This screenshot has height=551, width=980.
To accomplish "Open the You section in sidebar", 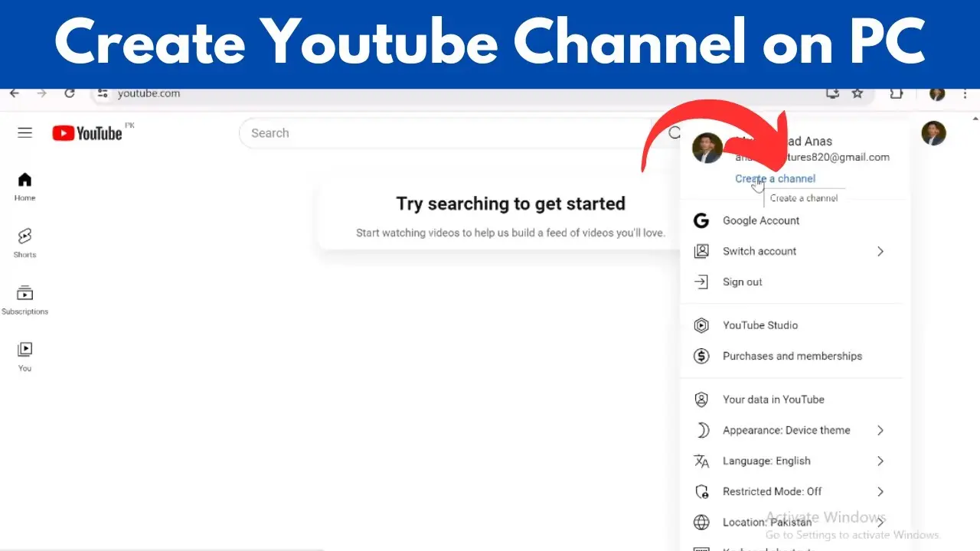I will (24, 357).
